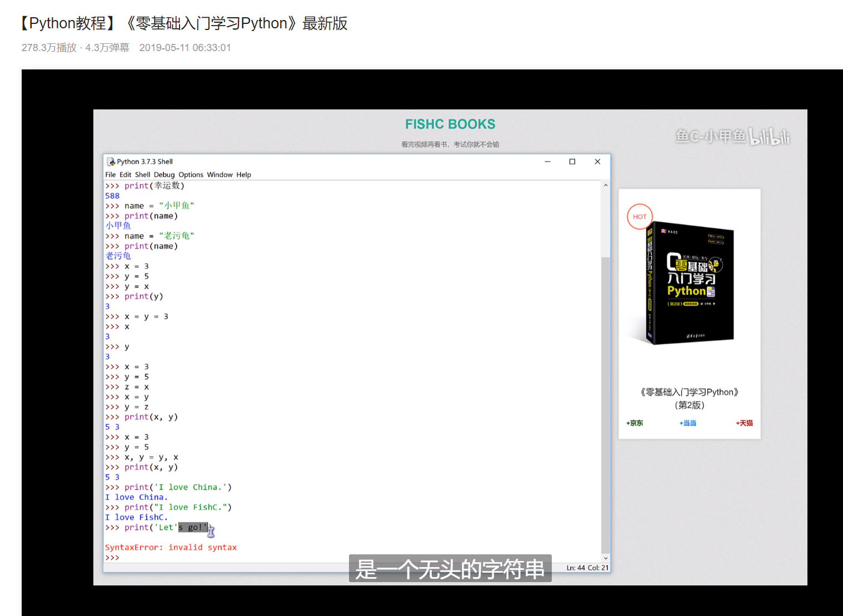Screen dimensions: 843x616
Task: Open the File menu in IDLE
Action: (111, 174)
